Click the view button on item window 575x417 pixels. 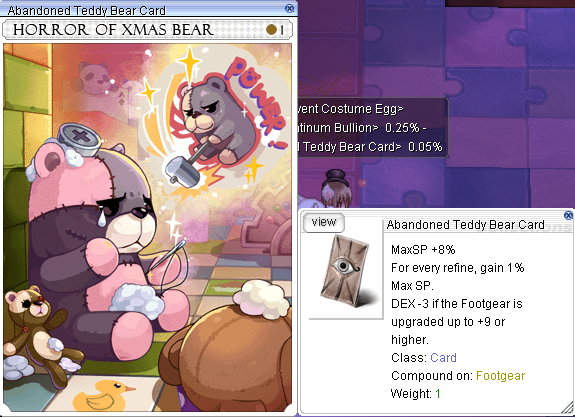coord(324,222)
